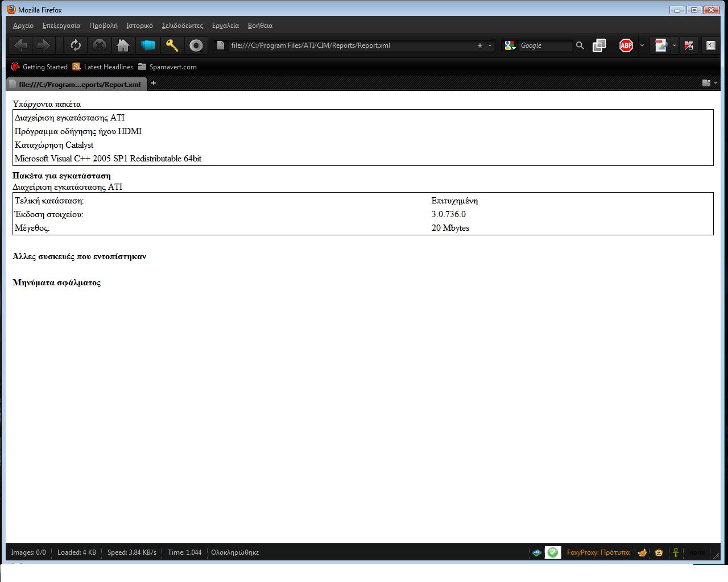Viewport: 728px width, 582px height.
Task: Open the Getting Started bookmark
Action: pyautogui.click(x=39, y=67)
